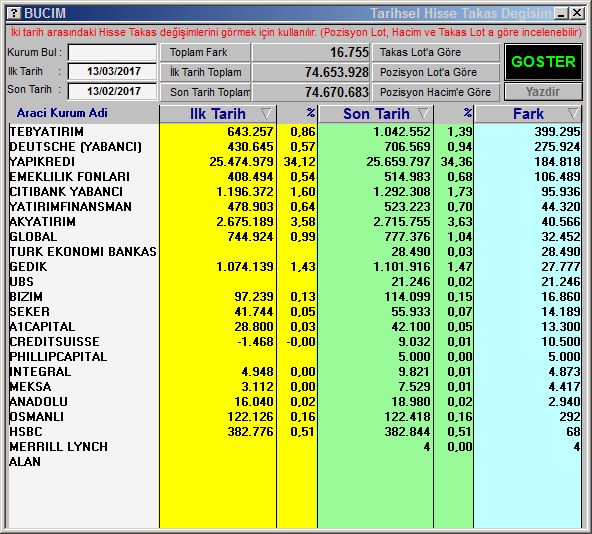Select the BIZIM row name

pyautogui.click(x=26, y=297)
